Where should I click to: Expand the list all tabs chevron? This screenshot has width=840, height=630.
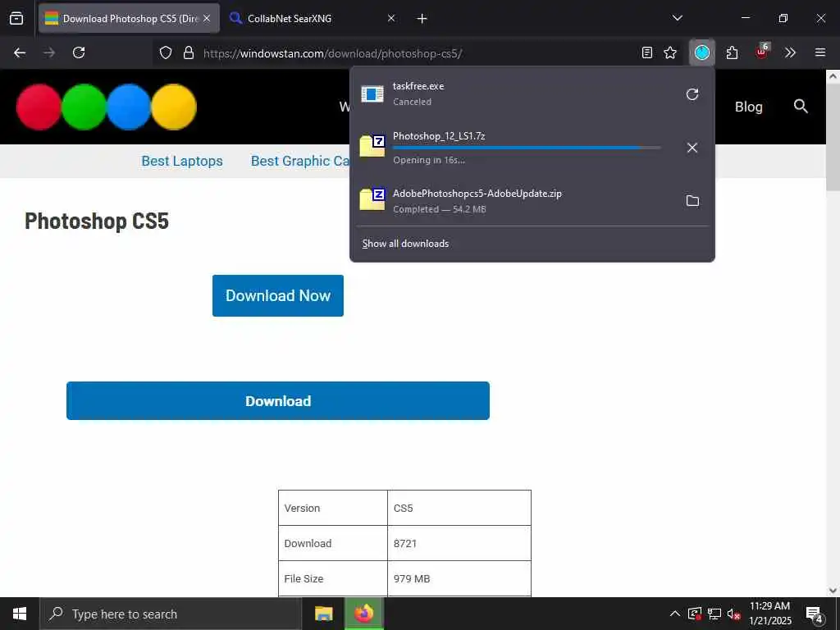677,18
